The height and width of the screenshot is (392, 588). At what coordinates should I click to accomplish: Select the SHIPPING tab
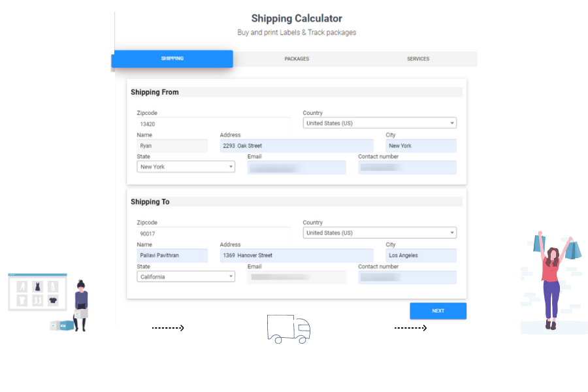click(x=172, y=59)
